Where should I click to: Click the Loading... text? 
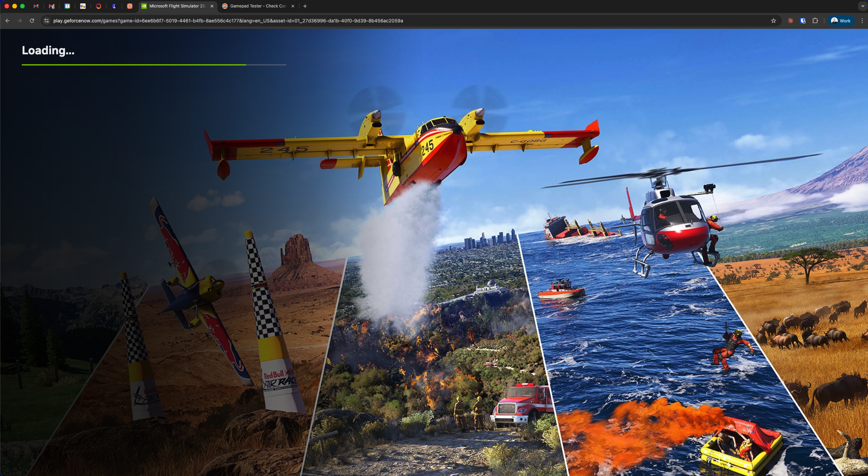[x=48, y=51]
